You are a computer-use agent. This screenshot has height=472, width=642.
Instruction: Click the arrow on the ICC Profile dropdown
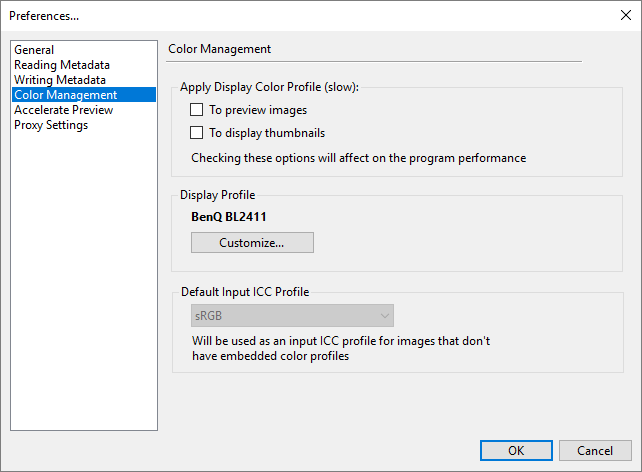[384, 316]
